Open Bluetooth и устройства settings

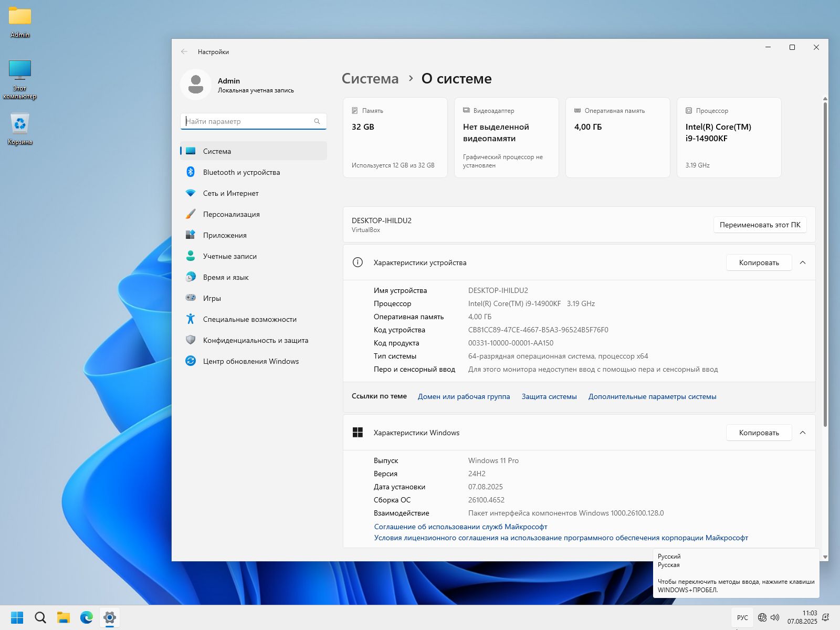[x=254, y=172]
